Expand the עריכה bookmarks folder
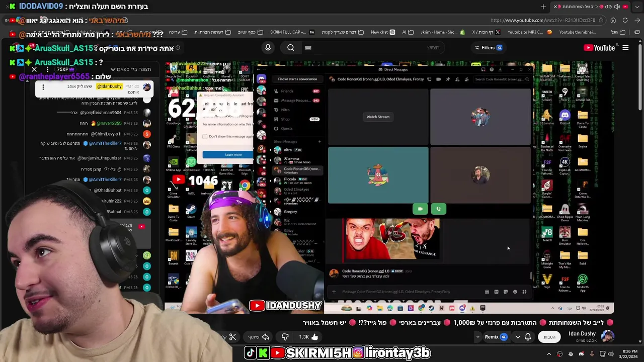644x362 pixels. [x=178, y=32]
